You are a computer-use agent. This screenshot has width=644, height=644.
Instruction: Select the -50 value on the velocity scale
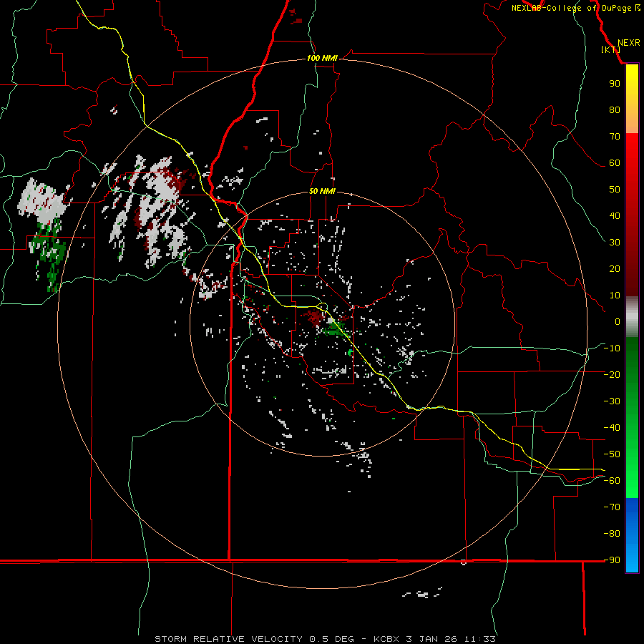[x=612, y=454]
